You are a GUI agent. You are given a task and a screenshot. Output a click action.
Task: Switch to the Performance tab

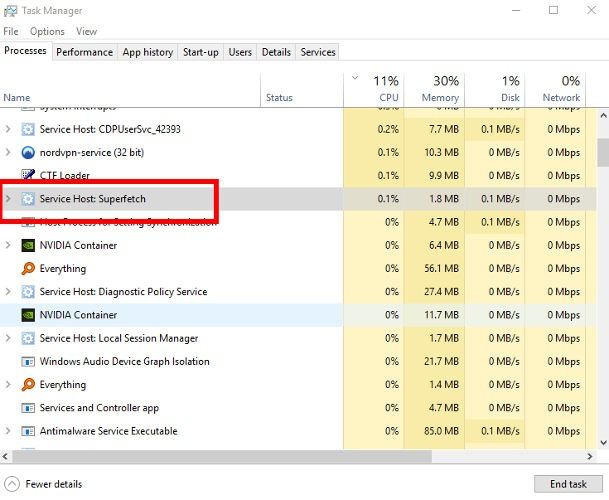point(84,52)
